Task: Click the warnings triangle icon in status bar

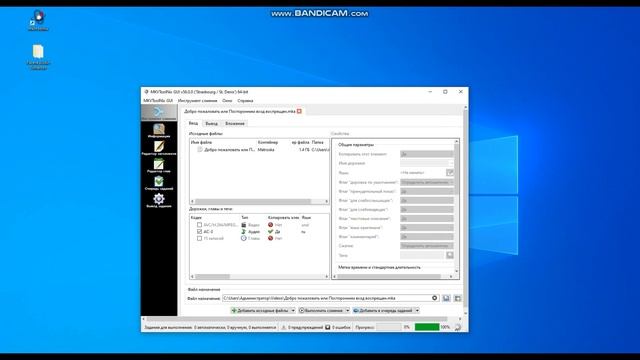Action: tap(284, 327)
